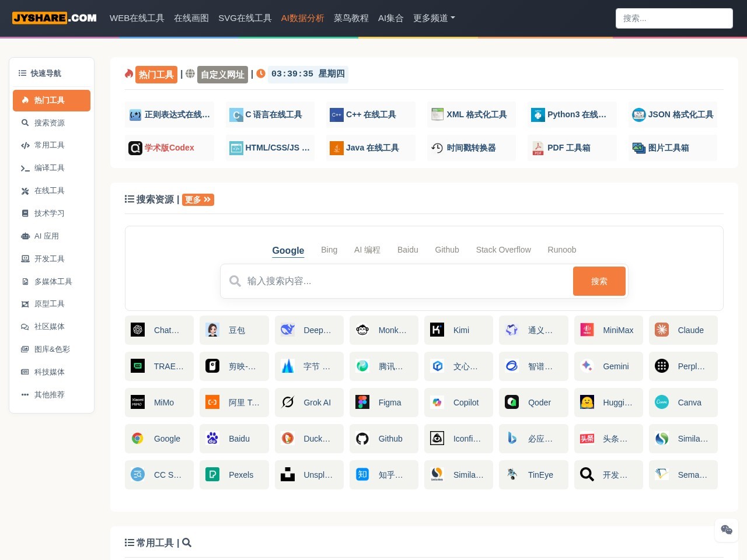Screen dimensions: 747x560
Task: Open AI数据分析 in the top navigation
Action: tap(302, 18)
